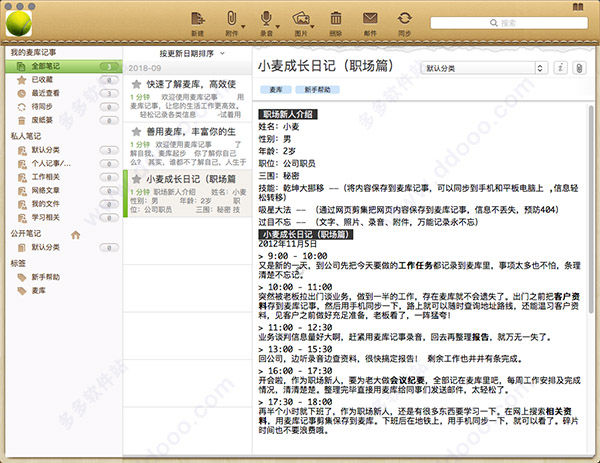The width and height of the screenshot is (600, 463).
Task: Click the 标签 section header
Action: (18, 263)
